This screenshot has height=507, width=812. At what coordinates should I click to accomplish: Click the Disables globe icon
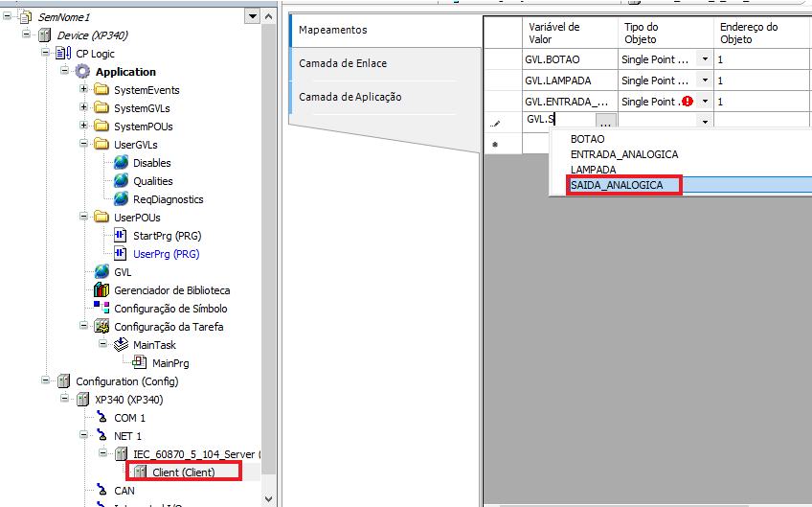tap(121, 163)
